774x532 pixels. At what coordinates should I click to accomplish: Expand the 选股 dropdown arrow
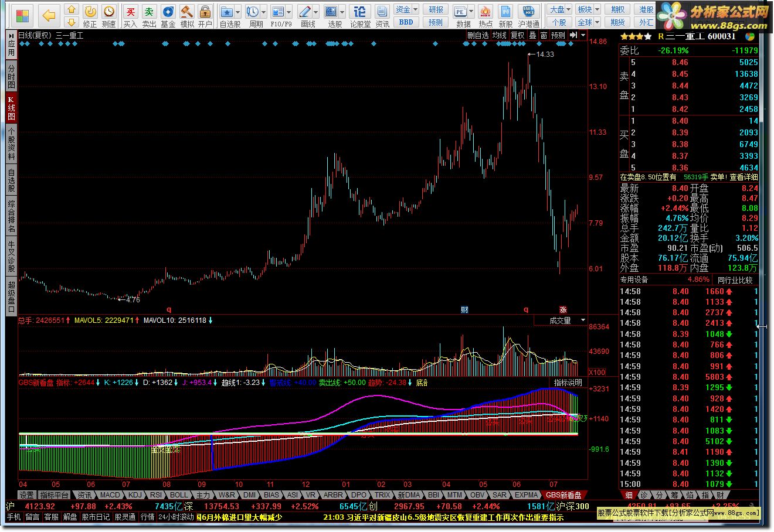click(x=342, y=11)
